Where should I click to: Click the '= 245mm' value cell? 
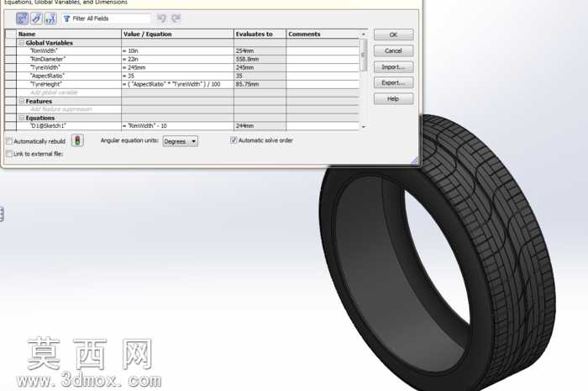tap(177, 67)
